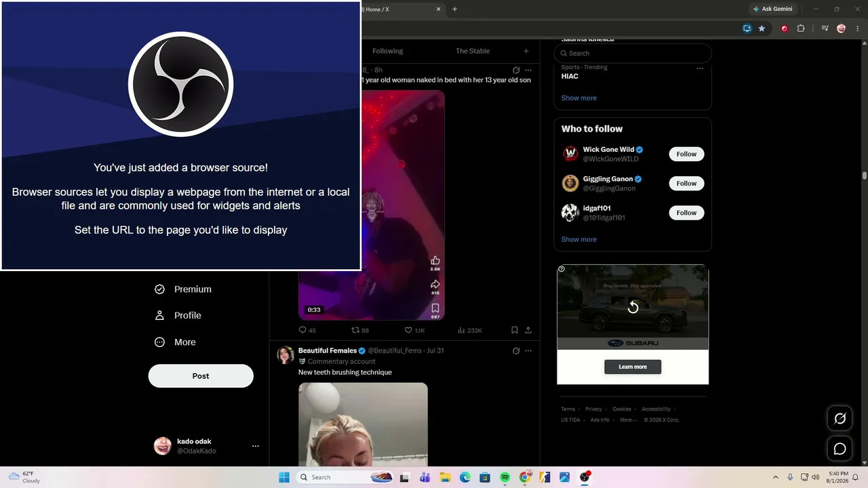The height and width of the screenshot is (488, 868).
Task: Open Grok floating button
Action: [840, 418]
